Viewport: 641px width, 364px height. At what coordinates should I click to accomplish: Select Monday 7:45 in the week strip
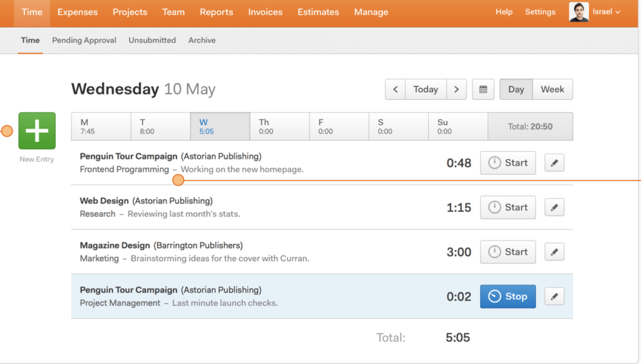[x=101, y=126]
